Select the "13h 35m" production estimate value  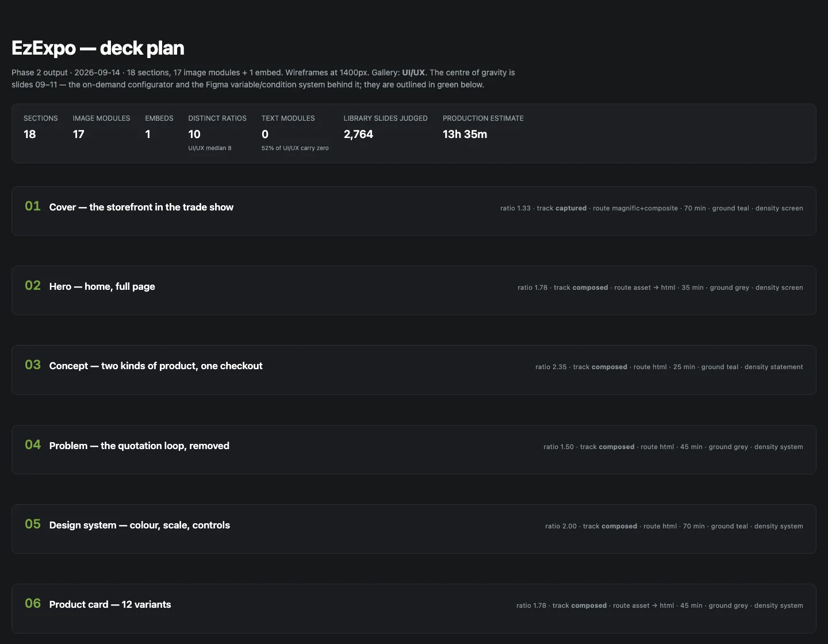tap(465, 134)
